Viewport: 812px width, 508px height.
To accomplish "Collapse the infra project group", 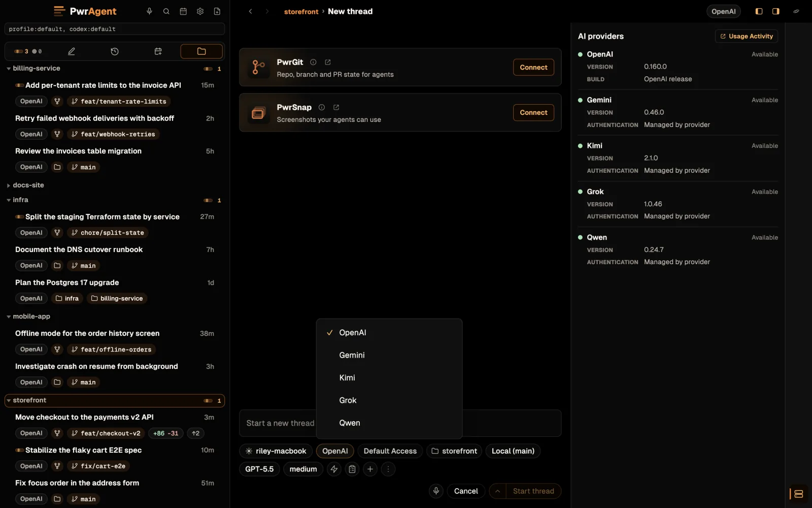I will coord(9,200).
